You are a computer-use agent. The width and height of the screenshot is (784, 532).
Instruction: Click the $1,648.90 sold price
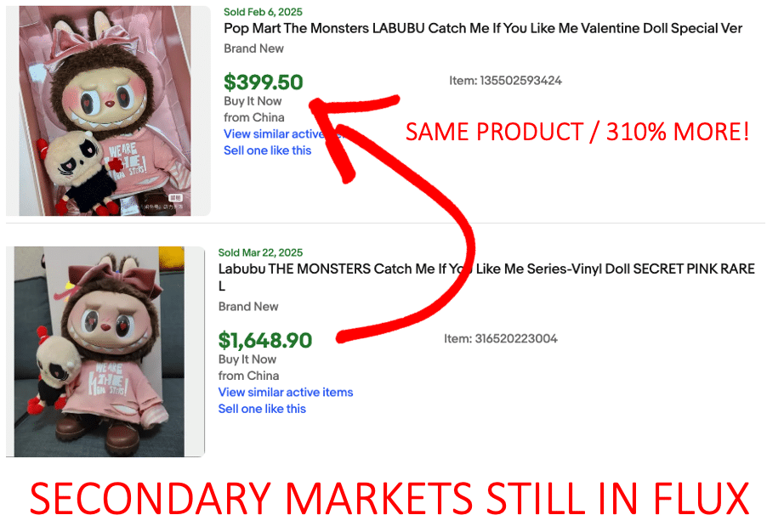tap(265, 341)
